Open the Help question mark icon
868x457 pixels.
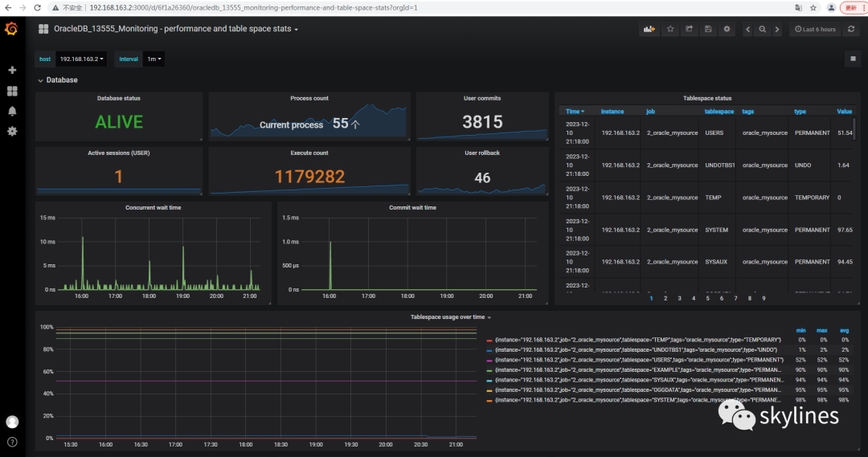pos(12,442)
